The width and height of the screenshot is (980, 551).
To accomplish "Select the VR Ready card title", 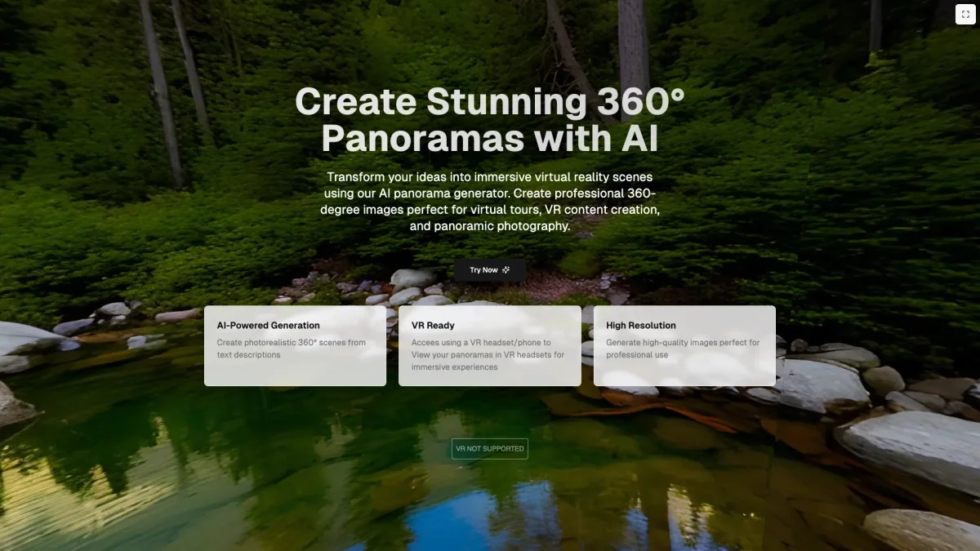I will (433, 325).
